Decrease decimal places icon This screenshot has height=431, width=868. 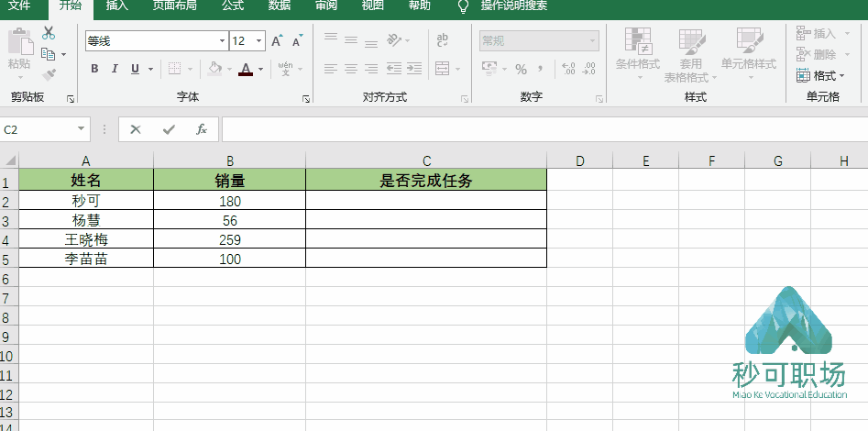click(x=589, y=69)
